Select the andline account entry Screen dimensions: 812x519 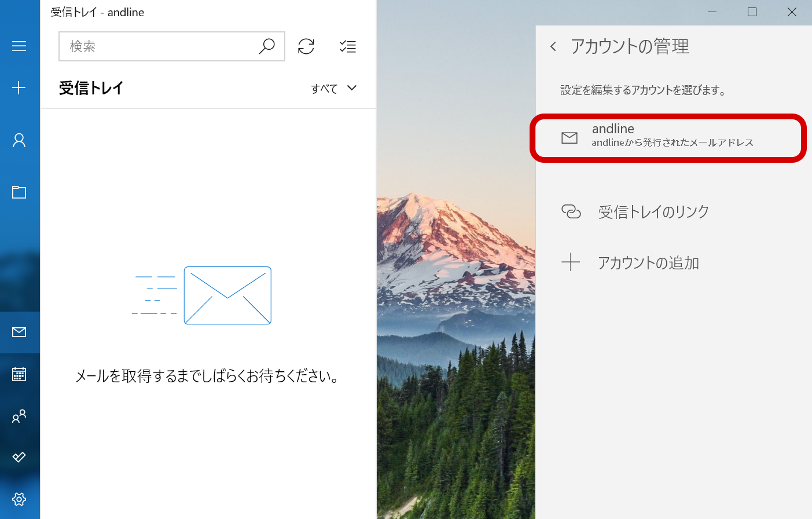point(668,137)
